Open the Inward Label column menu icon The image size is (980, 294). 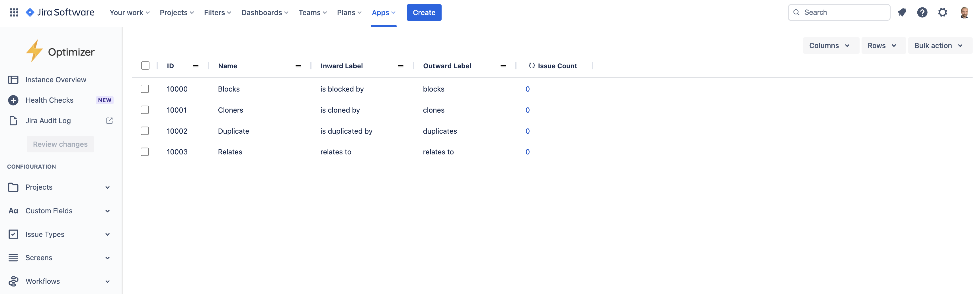pos(400,66)
